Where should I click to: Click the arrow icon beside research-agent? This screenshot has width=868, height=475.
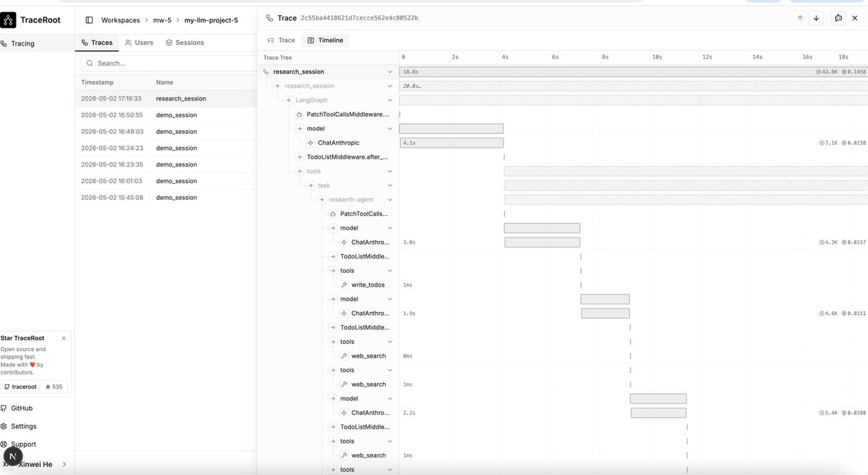tap(323, 200)
